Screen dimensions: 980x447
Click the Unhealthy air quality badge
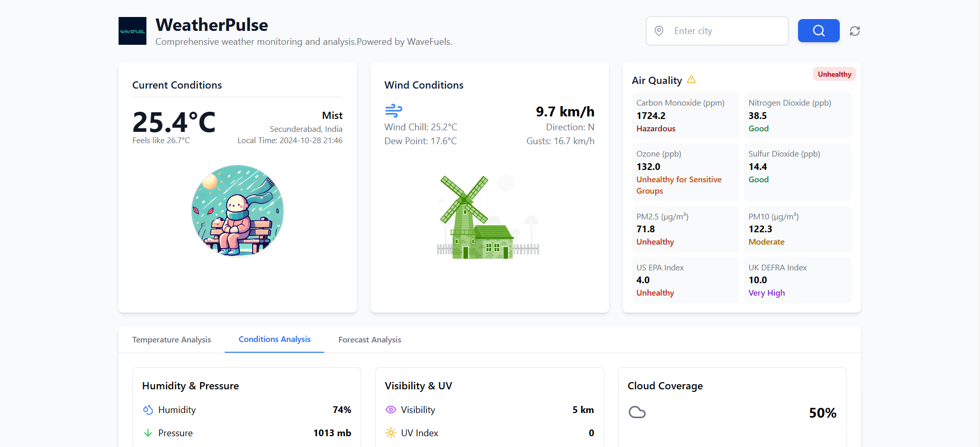834,74
